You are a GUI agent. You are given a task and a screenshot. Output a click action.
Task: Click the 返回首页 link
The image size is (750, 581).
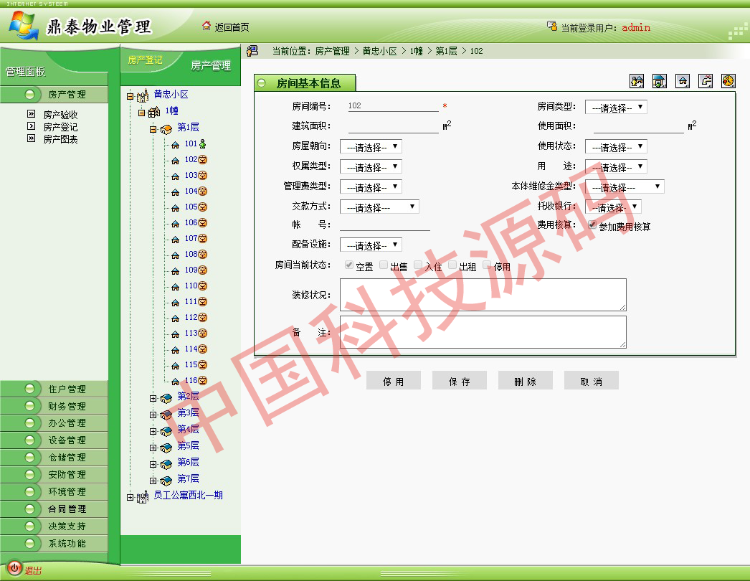[x=232, y=27]
